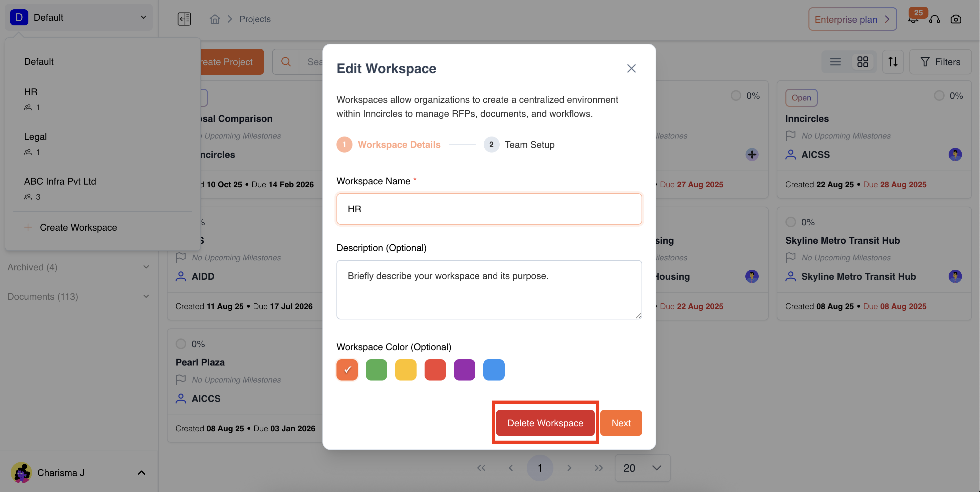Switch to list view layout
Screen dimensions: 980x492
[835, 62]
